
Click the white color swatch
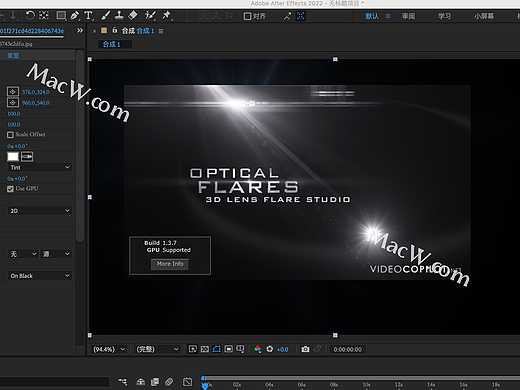click(13, 156)
